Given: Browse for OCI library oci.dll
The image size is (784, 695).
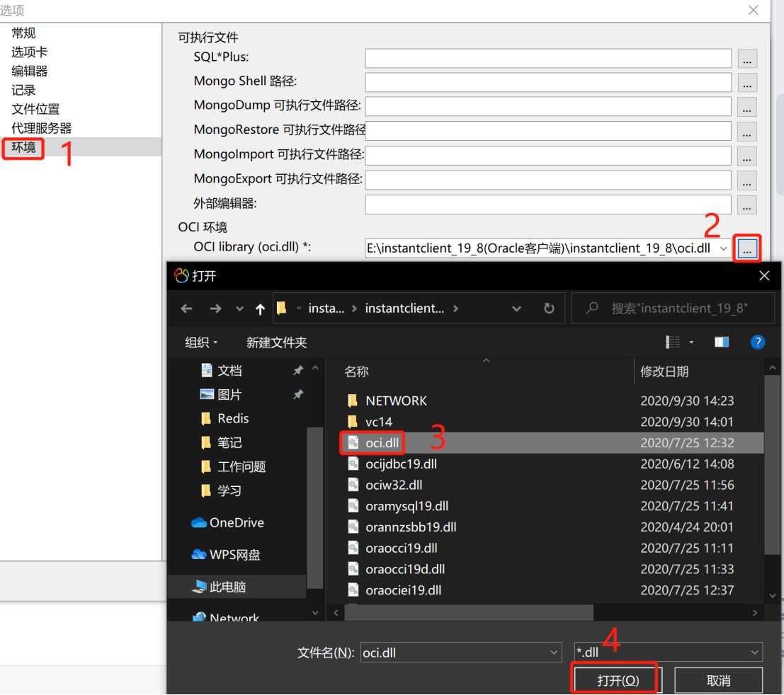Looking at the screenshot, I should (x=747, y=248).
